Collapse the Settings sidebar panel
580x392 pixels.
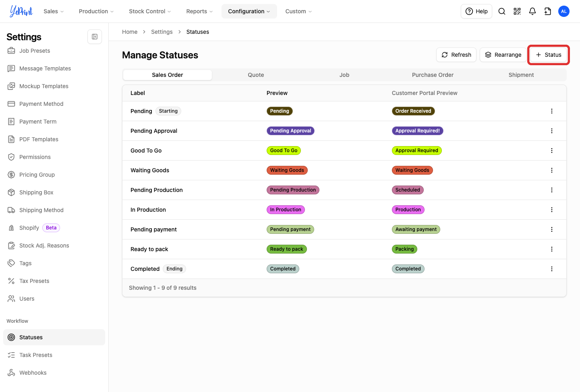[x=95, y=37]
